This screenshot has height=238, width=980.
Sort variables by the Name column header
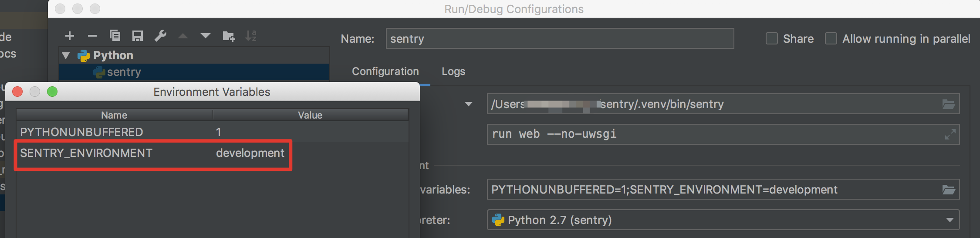coord(115,115)
